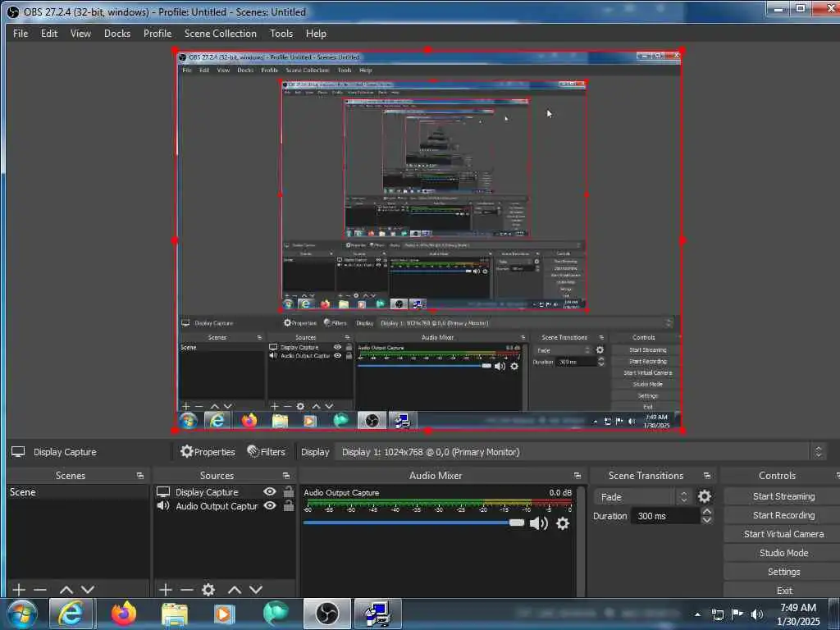The width and height of the screenshot is (840, 630).
Task: Pop out the Sources dock
Action: coord(286,476)
